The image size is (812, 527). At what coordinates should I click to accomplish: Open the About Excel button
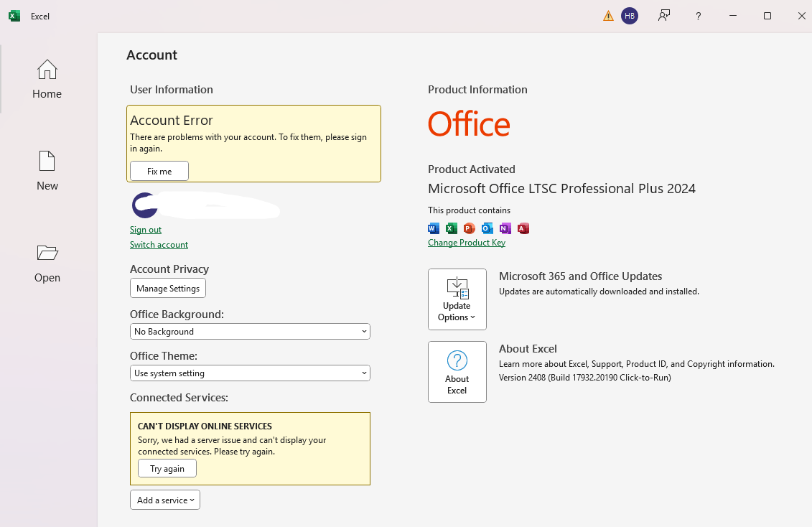(x=457, y=372)
